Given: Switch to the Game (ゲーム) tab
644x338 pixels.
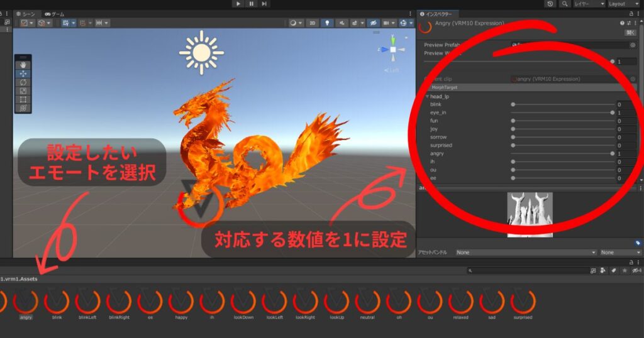Looking at the screenshot, I should 55,14.
